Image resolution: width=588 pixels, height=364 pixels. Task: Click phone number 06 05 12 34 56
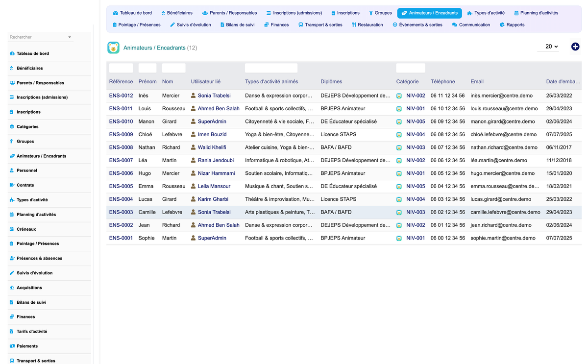pyautogui.click(x=448, y=173)
